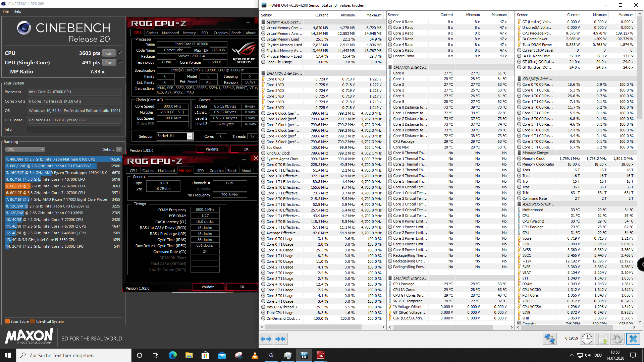
Task: Click the icon next to Motherboard temperature row
Action: (x=519, y=210)
